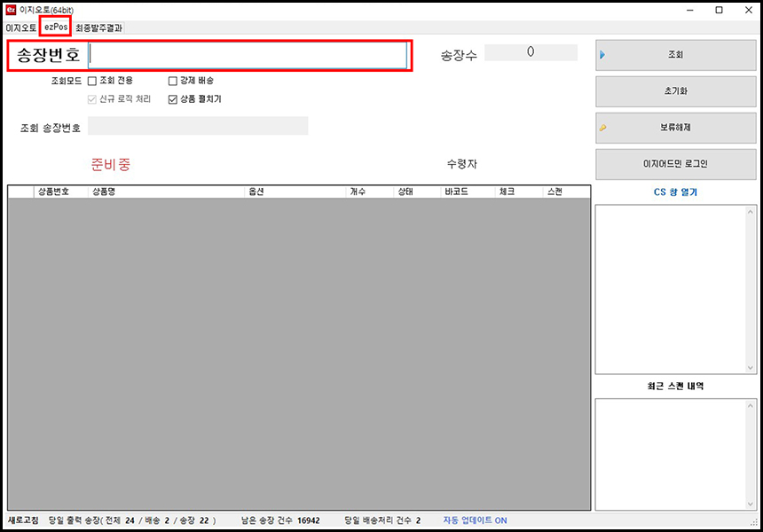
Task: Click 자동 업데이트 ON status text
Action: (475, 520)
